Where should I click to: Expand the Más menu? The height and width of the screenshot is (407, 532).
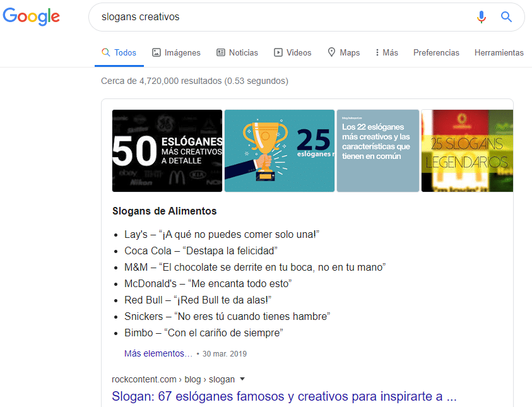[x=387, y=52]
